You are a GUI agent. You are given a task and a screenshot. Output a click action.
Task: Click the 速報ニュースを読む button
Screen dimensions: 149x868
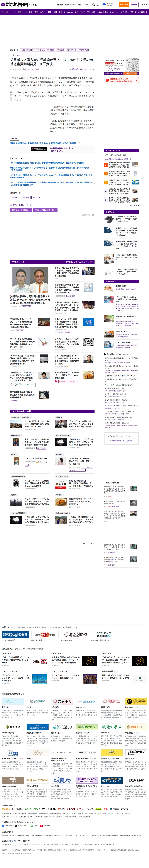point(21,210)
